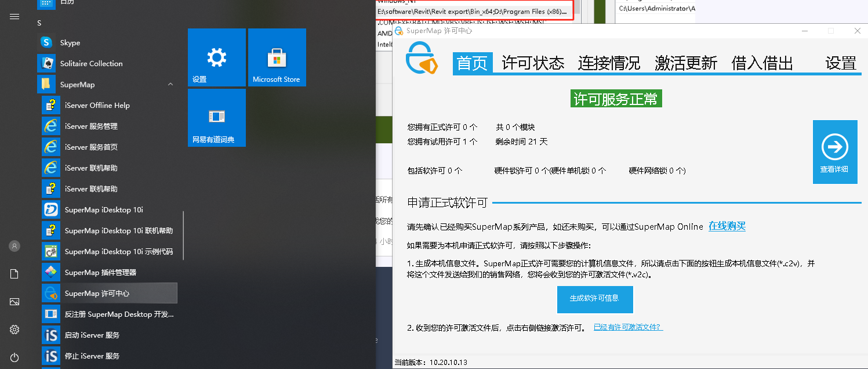This screenshot has height=369, width=868.
Task: Click the text 硬件网络锁 0 个
Action: tap(656, 171)
